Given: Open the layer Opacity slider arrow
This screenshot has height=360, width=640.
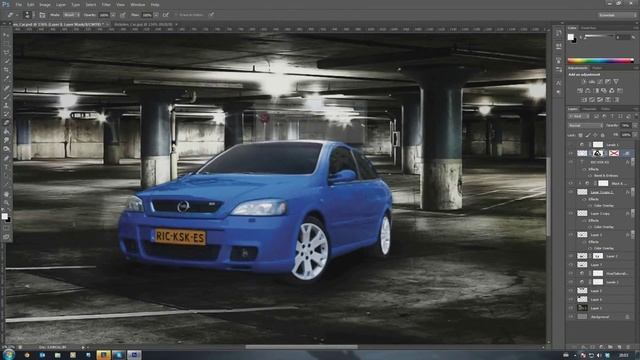Looking at the screenshot, I should [x=634, y=126].
